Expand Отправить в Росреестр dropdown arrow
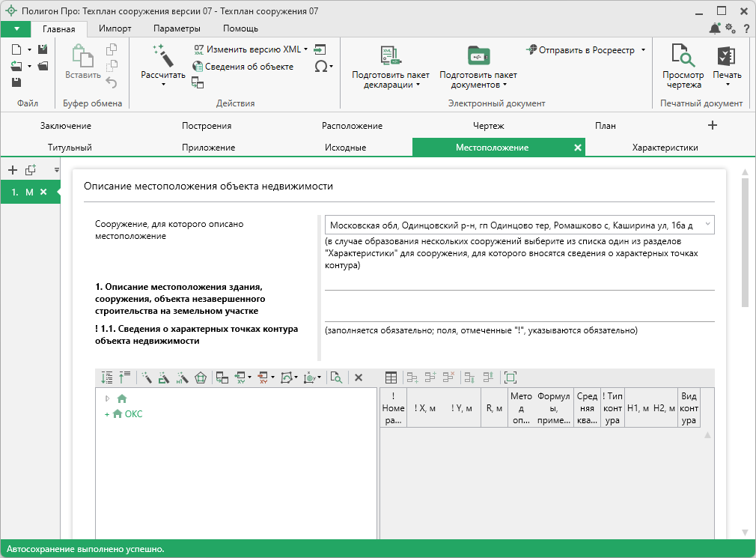The image size is (756, 558). pos(643,50)
